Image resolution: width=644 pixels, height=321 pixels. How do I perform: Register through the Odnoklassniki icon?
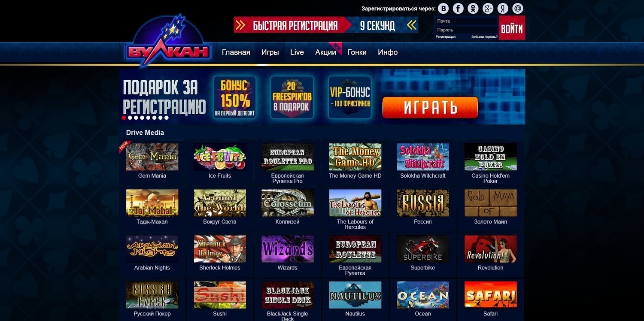(x=473, y=9)
